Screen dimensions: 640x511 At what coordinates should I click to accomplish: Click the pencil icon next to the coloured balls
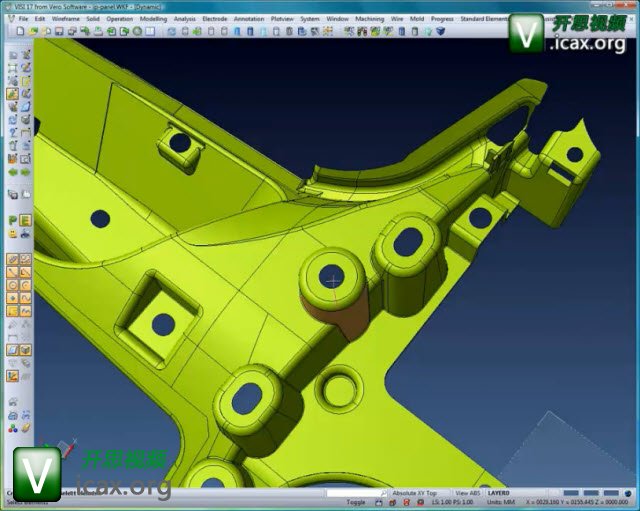coord(25,428)
